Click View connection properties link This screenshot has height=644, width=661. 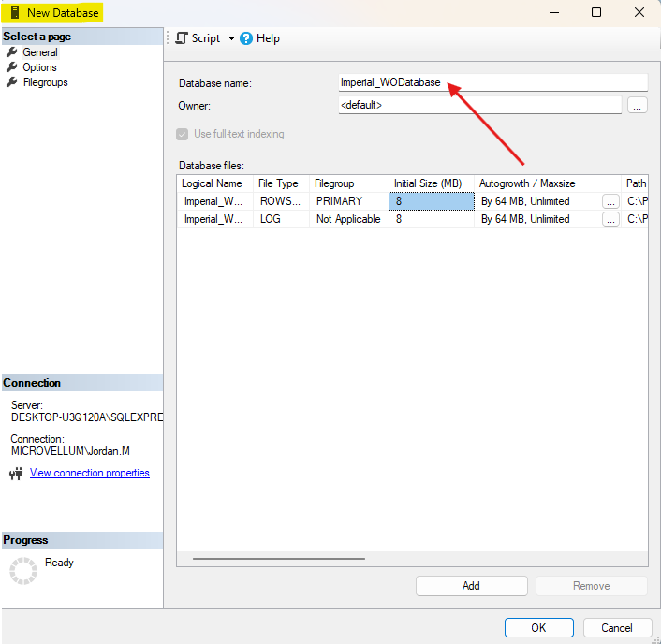coord(89,473)
